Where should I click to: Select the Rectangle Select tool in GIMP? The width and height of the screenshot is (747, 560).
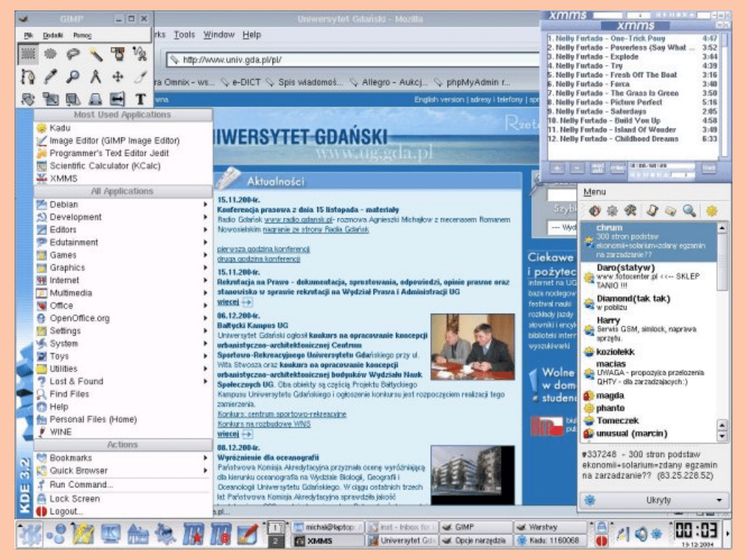pos(28,54)
